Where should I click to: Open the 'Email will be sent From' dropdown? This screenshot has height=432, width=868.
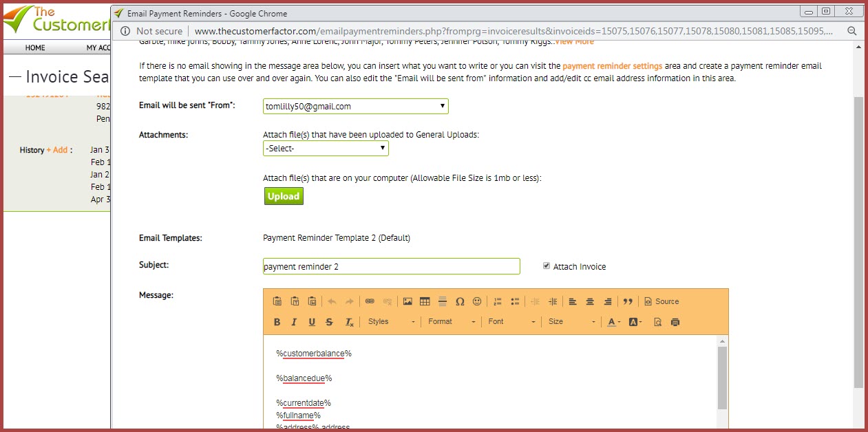[356, 107]
